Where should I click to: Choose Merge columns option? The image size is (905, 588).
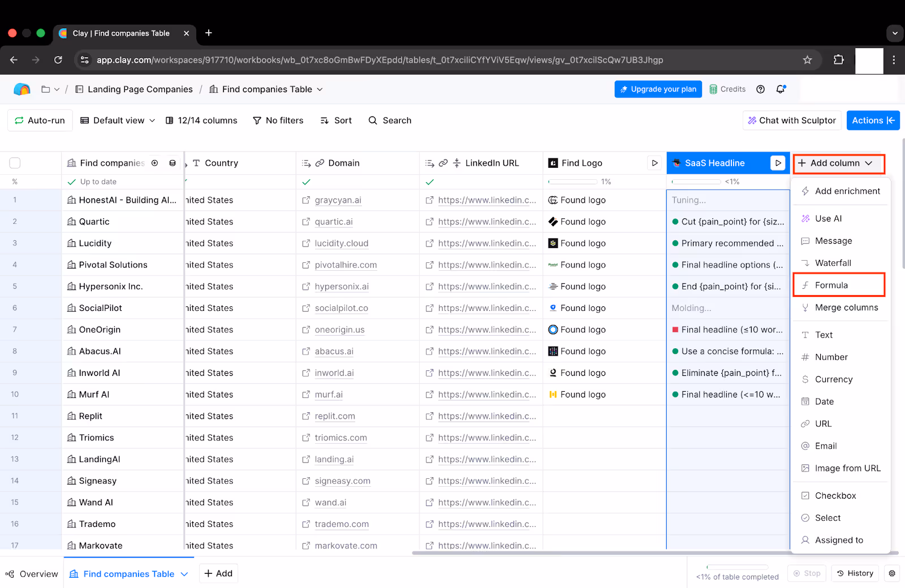(x=841, y=308)
